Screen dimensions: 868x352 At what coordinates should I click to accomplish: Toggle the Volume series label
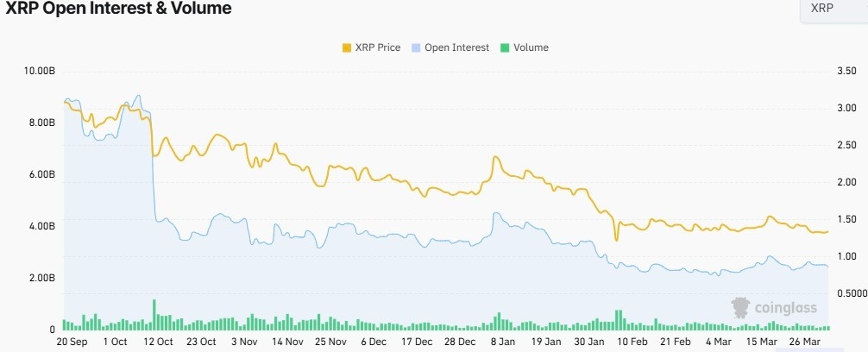531,47
